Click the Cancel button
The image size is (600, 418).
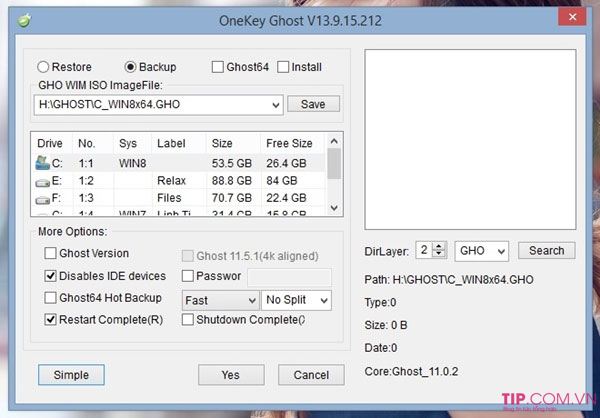coord(311,375)
